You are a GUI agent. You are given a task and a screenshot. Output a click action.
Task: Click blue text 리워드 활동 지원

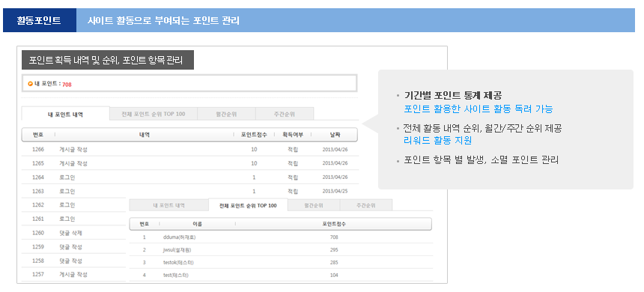(x=438, y=140)
